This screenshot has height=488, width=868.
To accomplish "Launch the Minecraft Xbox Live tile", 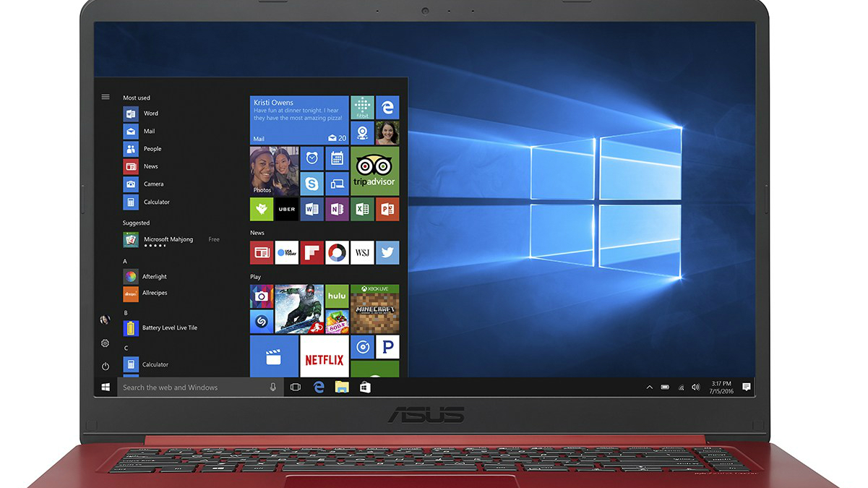I will (x=375, y=309).
